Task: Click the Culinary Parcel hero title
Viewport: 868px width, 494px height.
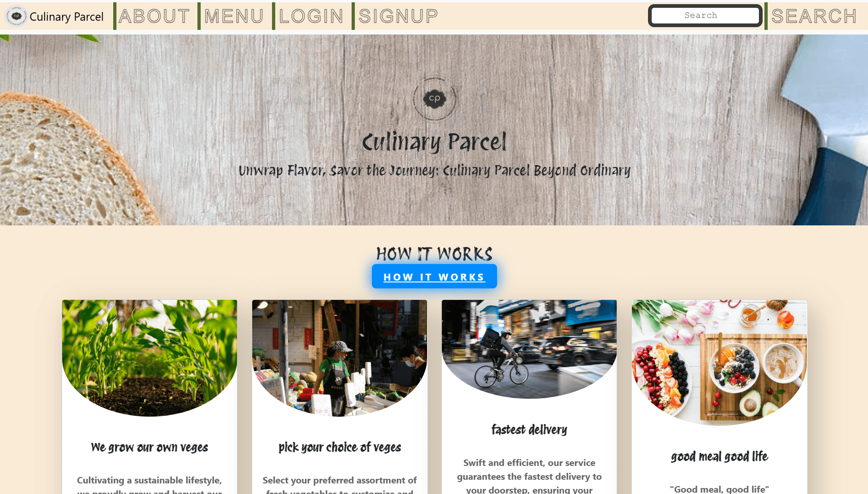Action: [434, 142]
